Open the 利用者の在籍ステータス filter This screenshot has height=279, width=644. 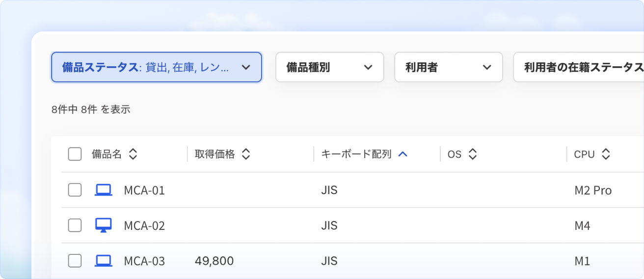(x=579, y=67)
